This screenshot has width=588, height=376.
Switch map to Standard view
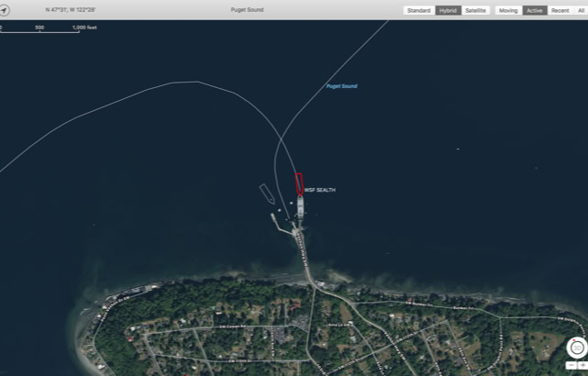[419, 10]
